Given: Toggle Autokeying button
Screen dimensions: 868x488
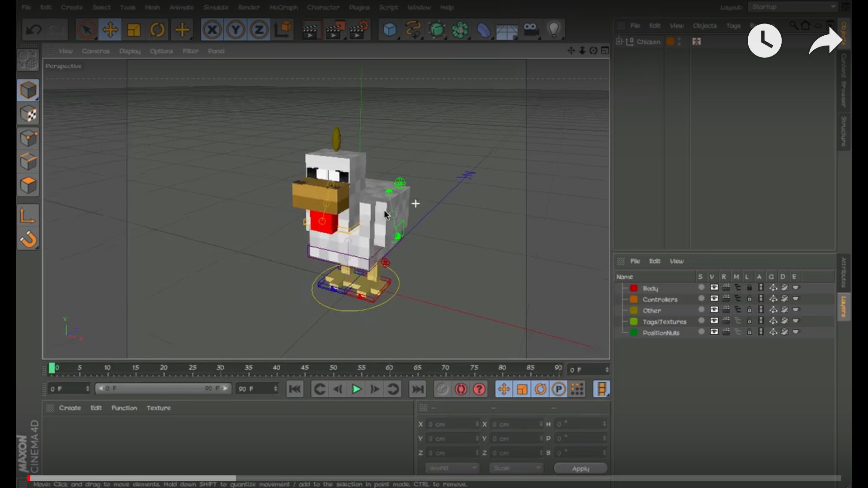Looking at the screenshot, I should click(461, 389).
